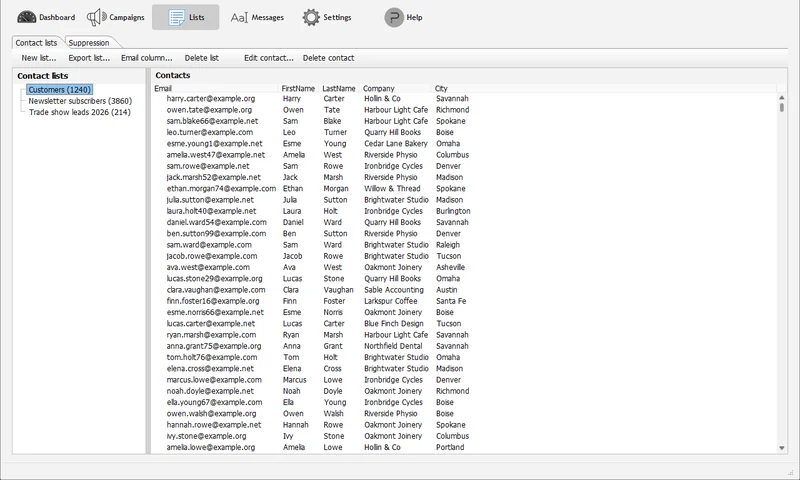Select contact elena.cross@example.net

click(x=210, y=368)
